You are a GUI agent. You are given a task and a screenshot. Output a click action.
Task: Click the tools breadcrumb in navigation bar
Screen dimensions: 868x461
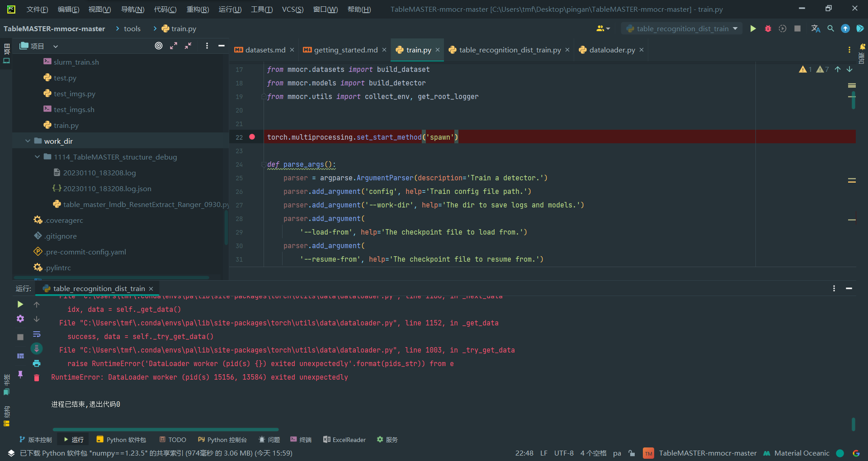click(x=132, y=28)
